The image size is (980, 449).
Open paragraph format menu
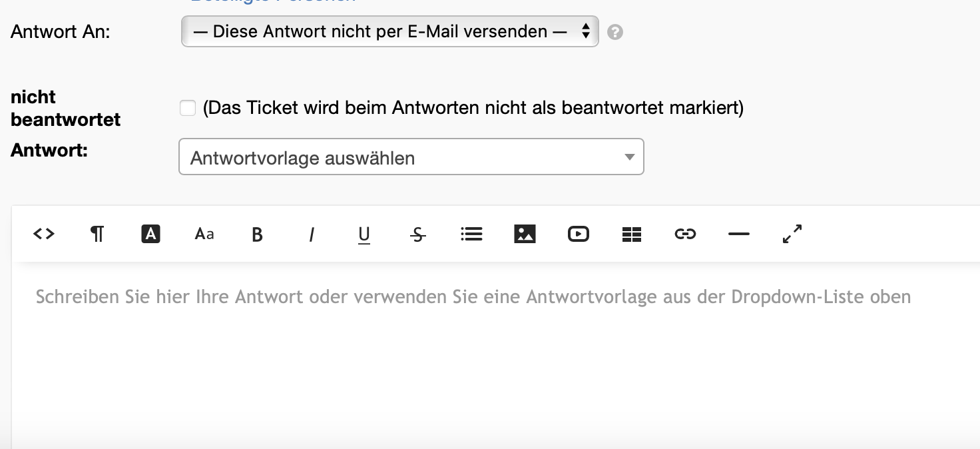click(x=97, y=234)
